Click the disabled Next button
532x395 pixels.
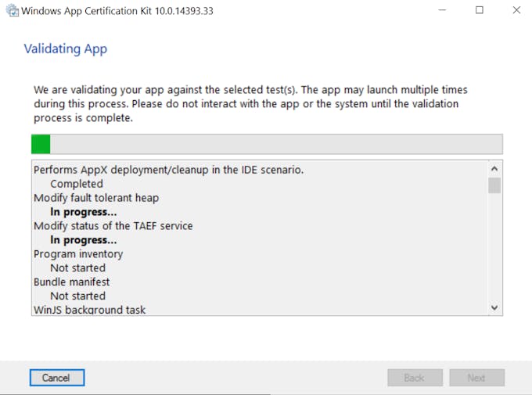point(477,378)
